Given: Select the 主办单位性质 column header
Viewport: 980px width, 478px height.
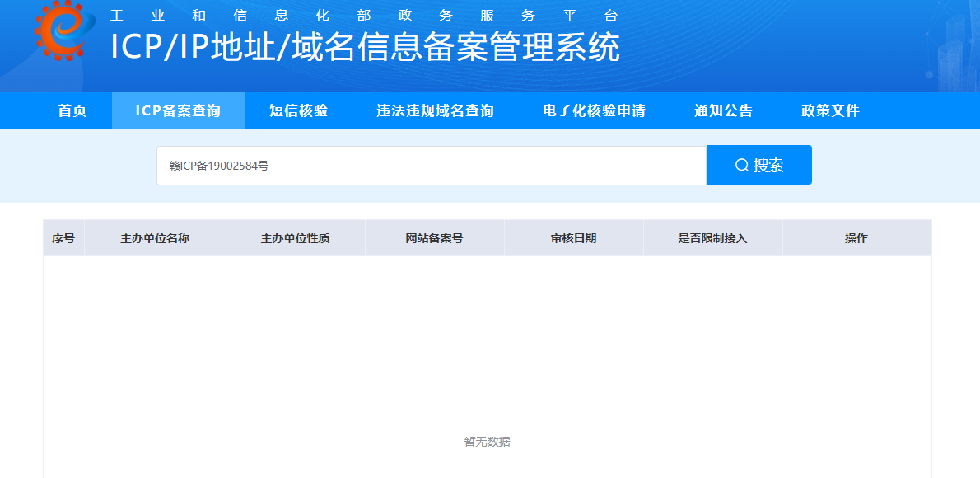Looking at the screenshot, I should coord(295,238).
